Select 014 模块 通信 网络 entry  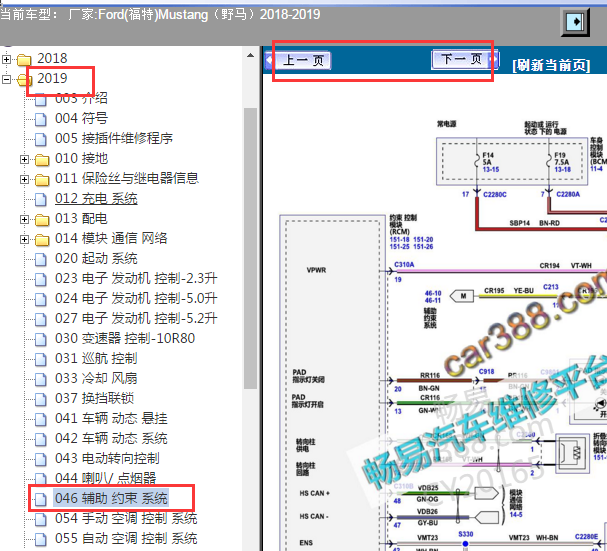coord(111,239)
